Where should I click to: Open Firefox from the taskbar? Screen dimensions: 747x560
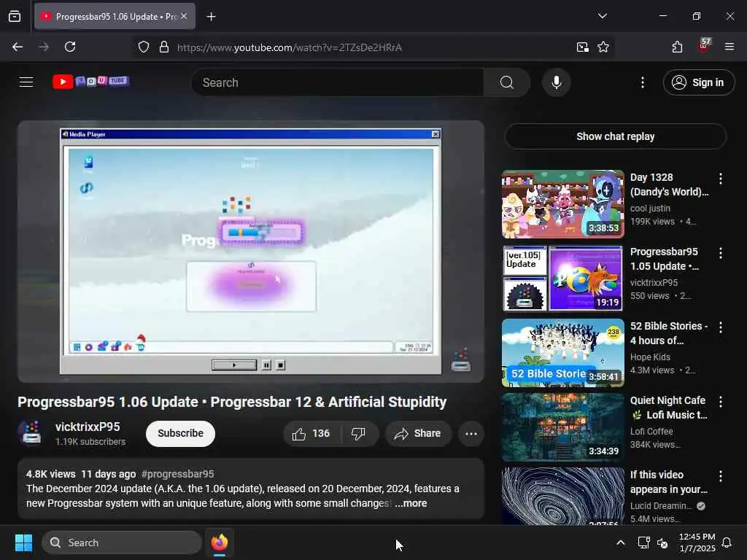(220, 542)
